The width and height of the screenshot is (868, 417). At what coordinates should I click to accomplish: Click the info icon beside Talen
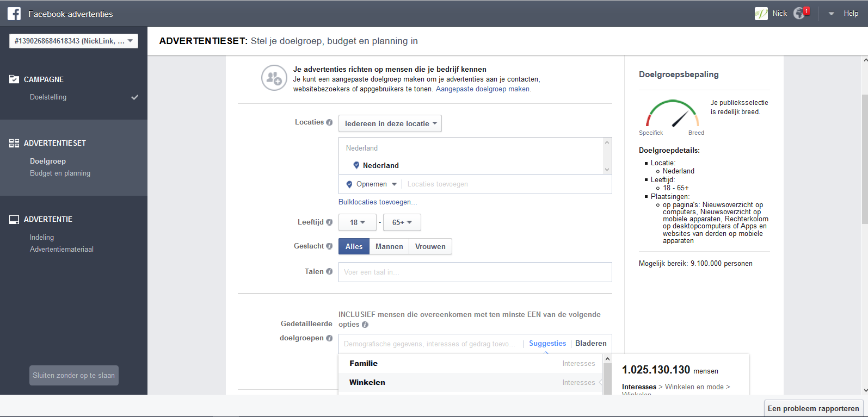(x=329, y=271)
